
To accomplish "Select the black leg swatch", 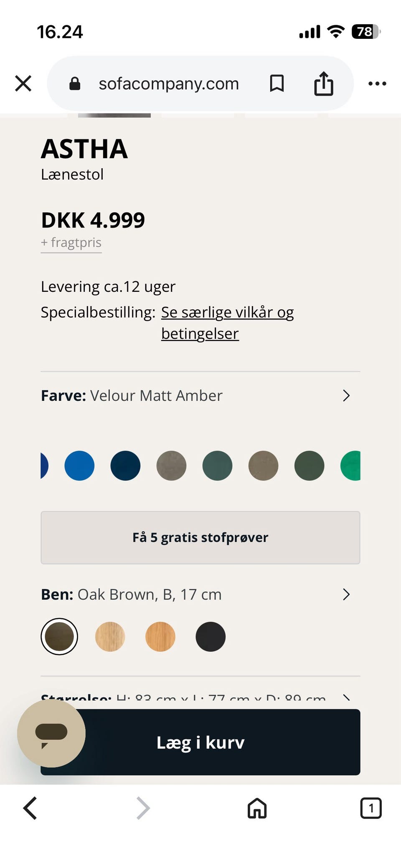I will [211, 636].
